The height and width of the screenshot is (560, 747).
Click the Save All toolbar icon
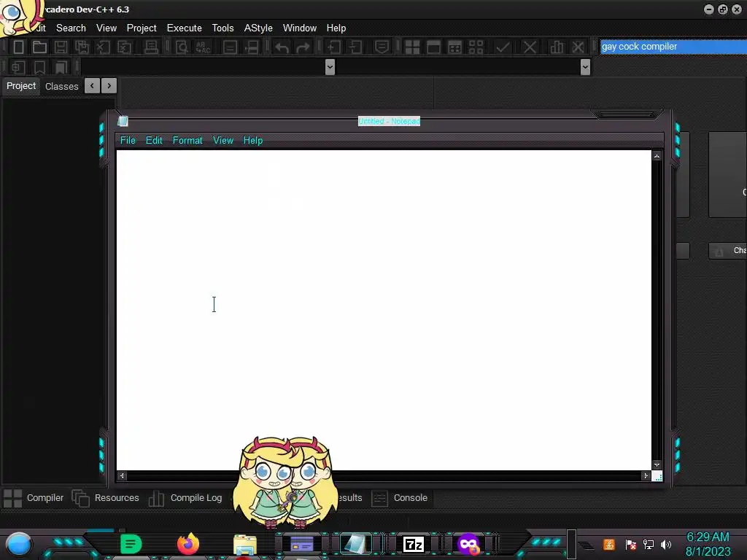point(82,47)
